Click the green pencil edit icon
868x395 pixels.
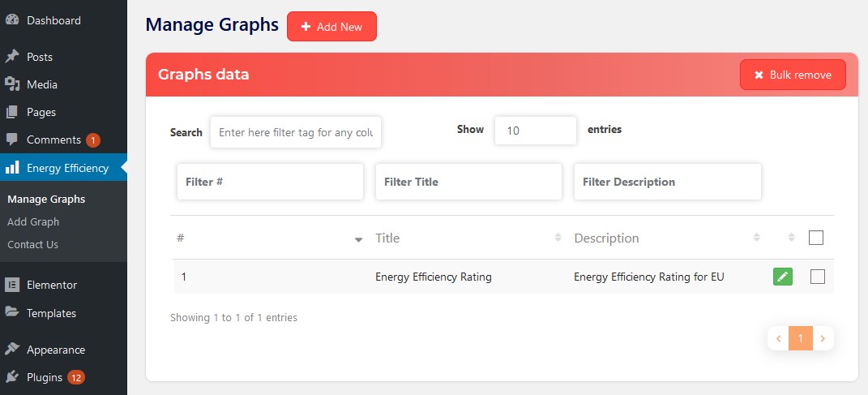[x=782, y=277]
